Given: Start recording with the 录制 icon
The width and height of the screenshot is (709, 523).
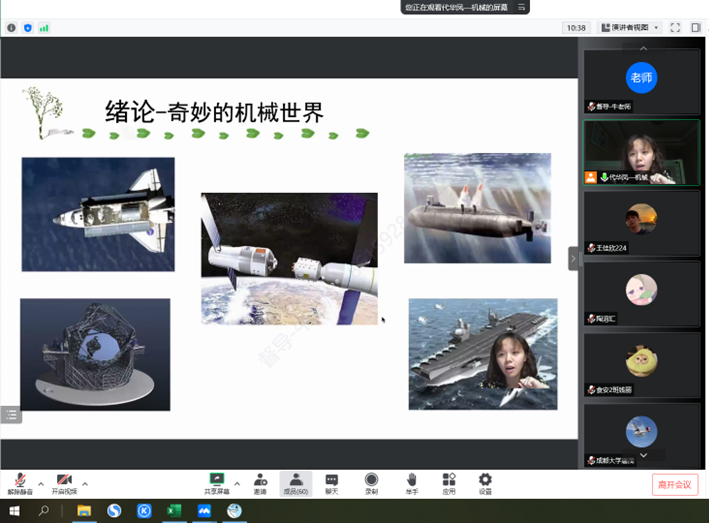Looking at the screenshot, I should click(371, 481).
